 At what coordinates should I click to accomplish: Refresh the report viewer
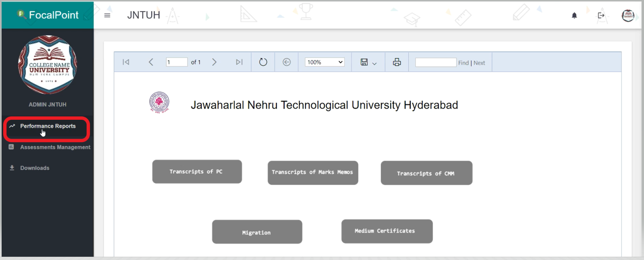[x=263, y=62]
